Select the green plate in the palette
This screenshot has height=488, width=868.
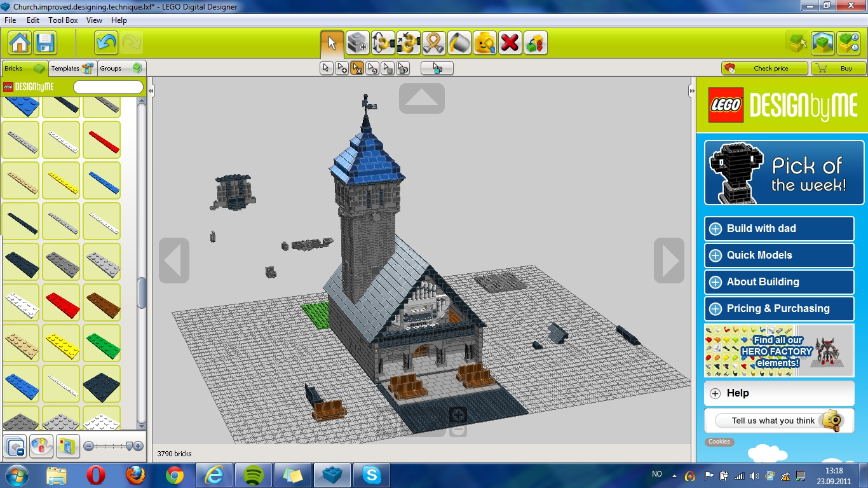click(x=102, y=343)
